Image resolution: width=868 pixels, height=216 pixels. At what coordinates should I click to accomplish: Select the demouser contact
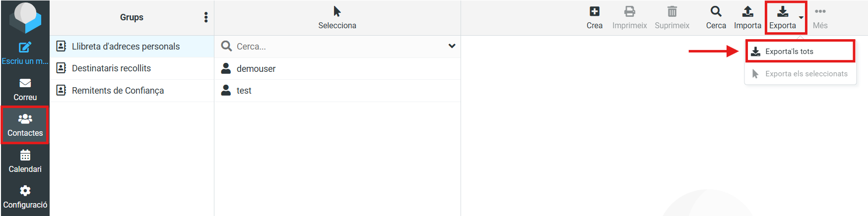[x=337, y=68]
